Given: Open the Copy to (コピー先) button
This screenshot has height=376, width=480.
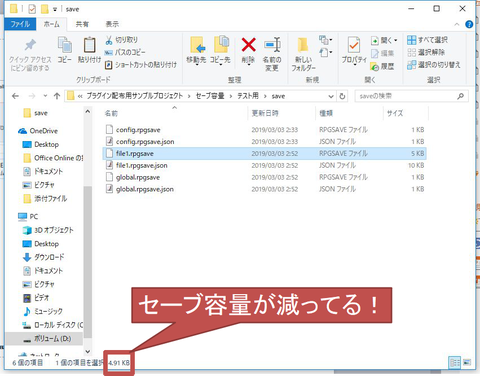Looking at the screenshot, I should [x=220, y=50].
